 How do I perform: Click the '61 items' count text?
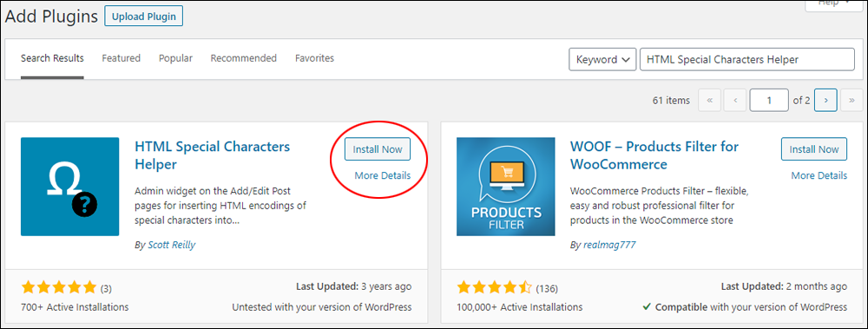click(x=672, y=101)
